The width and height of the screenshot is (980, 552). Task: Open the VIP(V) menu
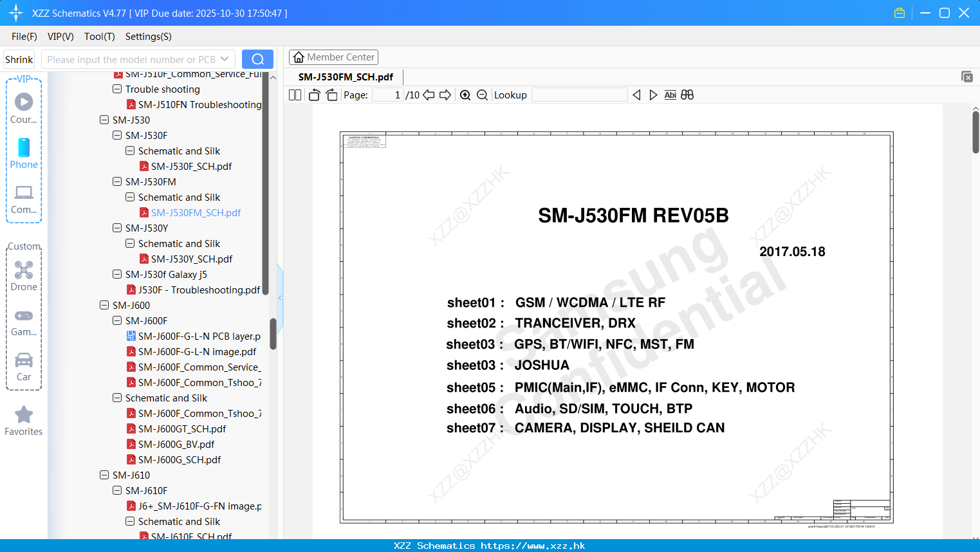pyautogui.click(x=60, y=37)
